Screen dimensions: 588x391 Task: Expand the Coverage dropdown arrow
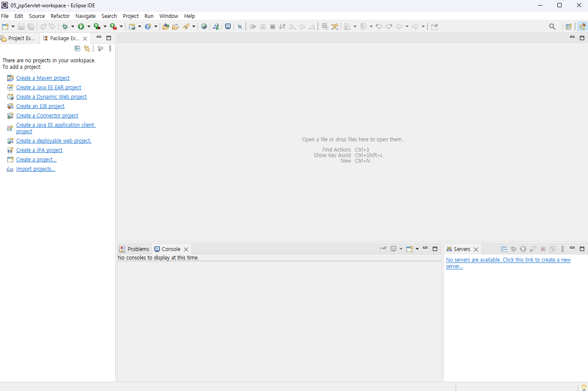pos(105,26)
